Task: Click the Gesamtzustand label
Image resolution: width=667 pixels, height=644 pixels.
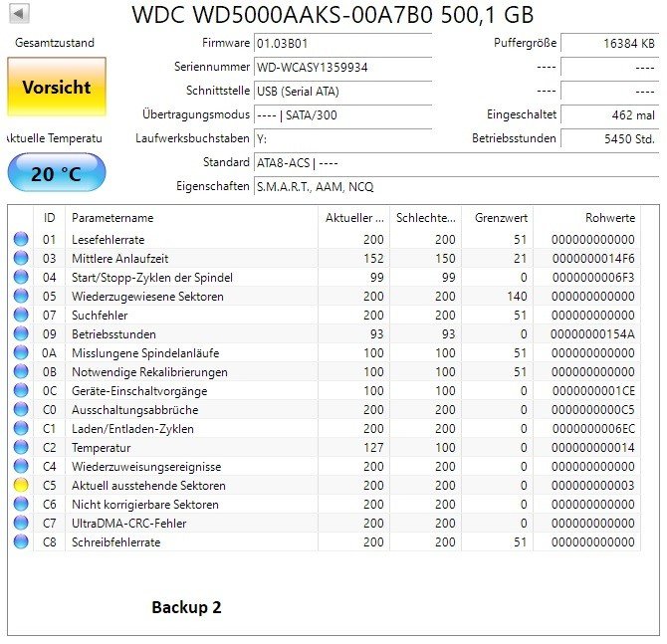Action: (55, 43)
